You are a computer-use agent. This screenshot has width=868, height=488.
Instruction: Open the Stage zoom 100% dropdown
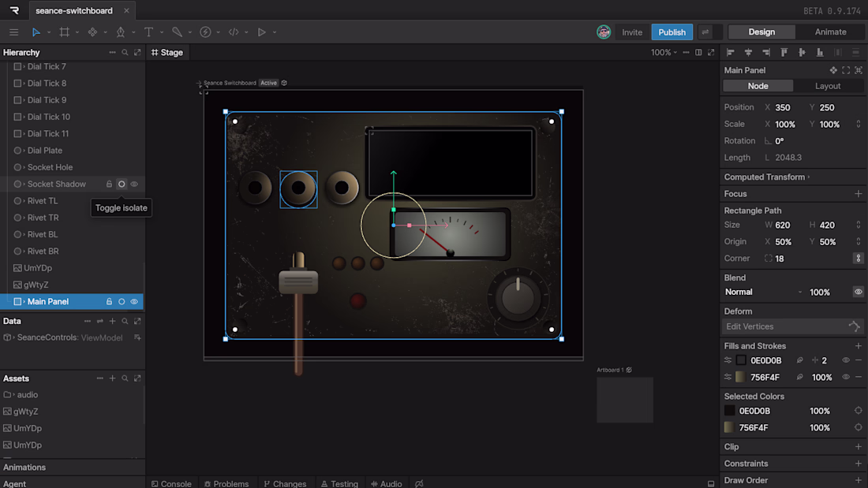tap(664, 53)
